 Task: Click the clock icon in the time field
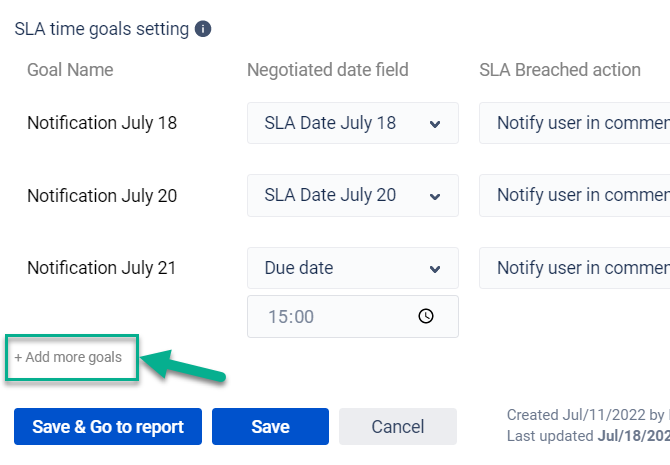(x=426, y=316)
